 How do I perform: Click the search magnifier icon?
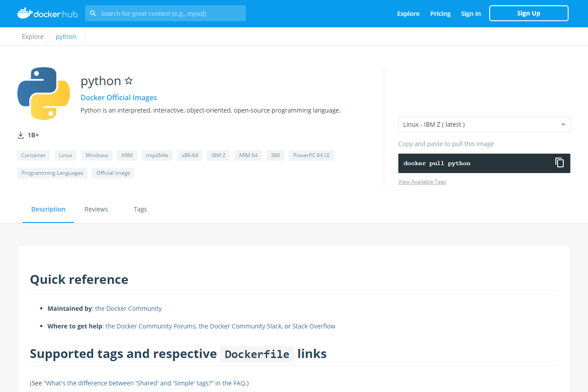(93, 13)
